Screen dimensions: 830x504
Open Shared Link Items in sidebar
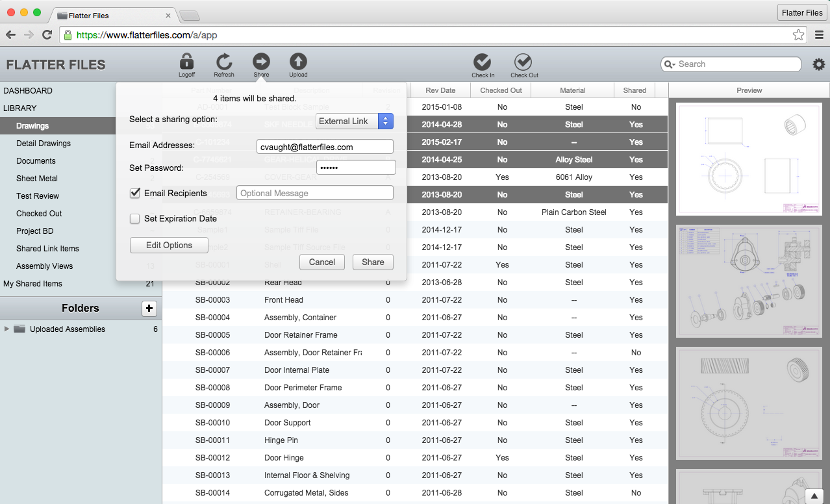[x=47, y=249]
